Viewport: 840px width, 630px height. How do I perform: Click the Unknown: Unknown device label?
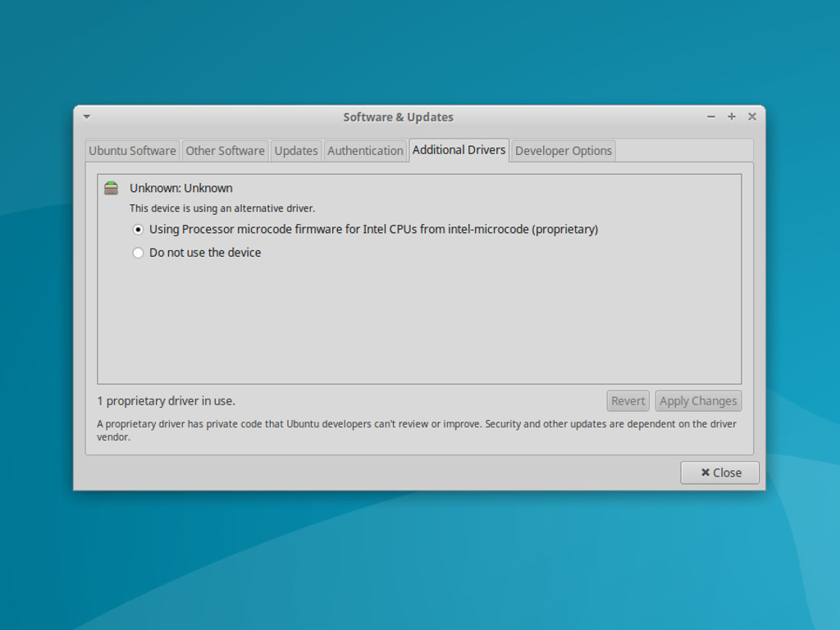(x=181, y=188)
